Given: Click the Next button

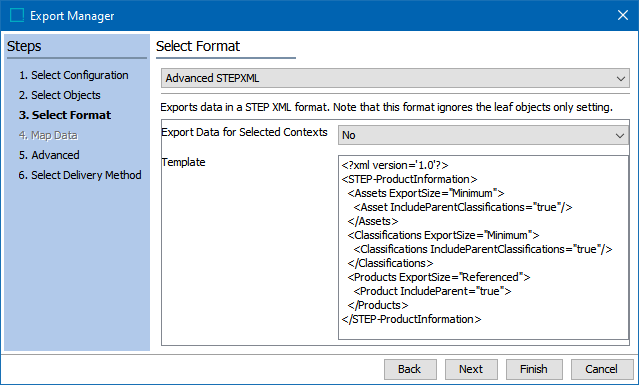Looking at the screenshot, I should [471, 369].
